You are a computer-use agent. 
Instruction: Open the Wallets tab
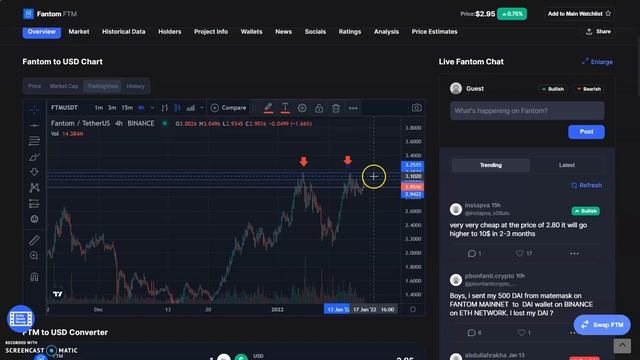point(251,32)
